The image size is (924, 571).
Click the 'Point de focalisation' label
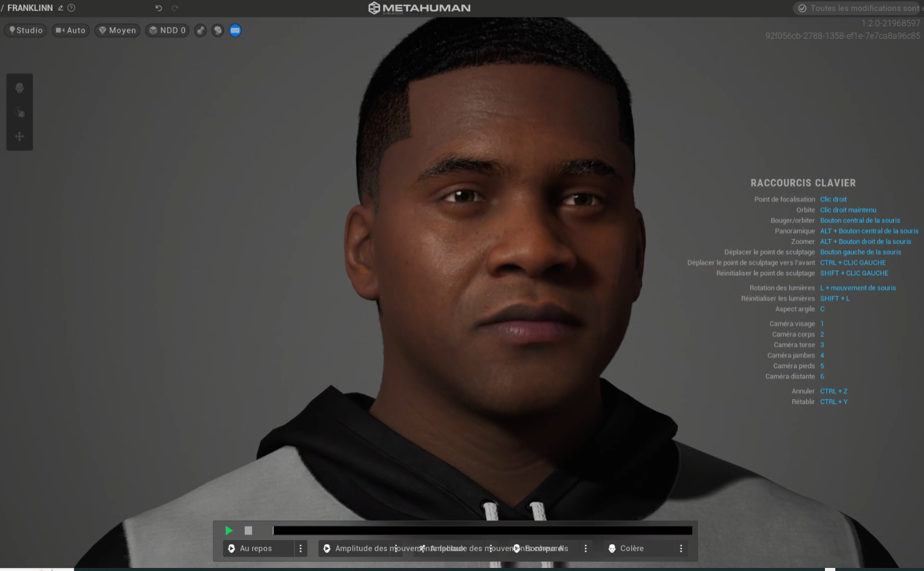tap(785, 199)
